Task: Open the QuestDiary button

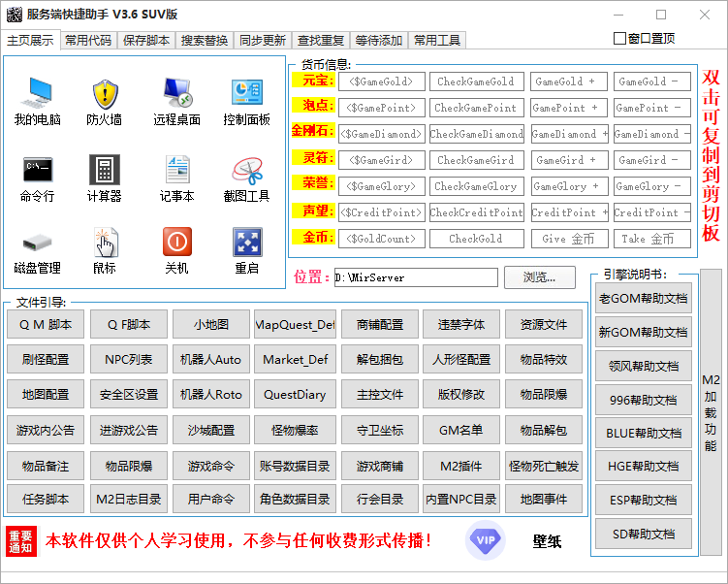Action: (295, 395)
